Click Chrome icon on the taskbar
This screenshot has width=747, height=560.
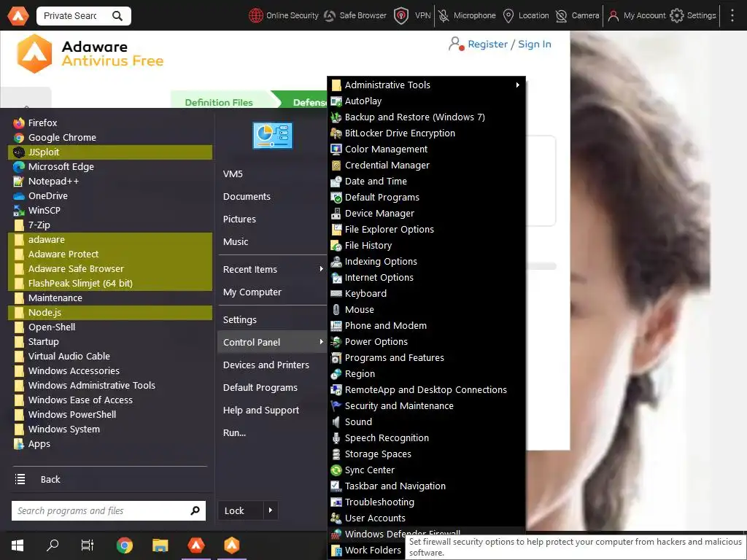[124, 545]
